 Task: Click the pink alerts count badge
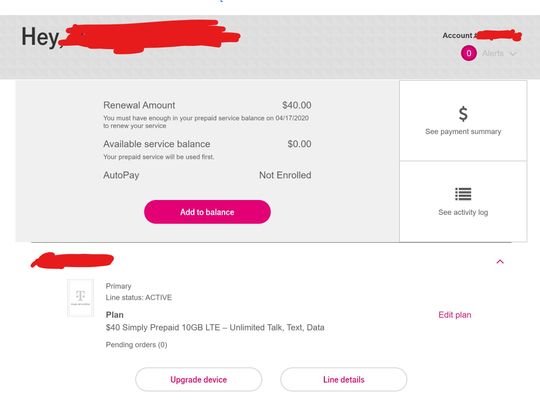pos(469,53)
